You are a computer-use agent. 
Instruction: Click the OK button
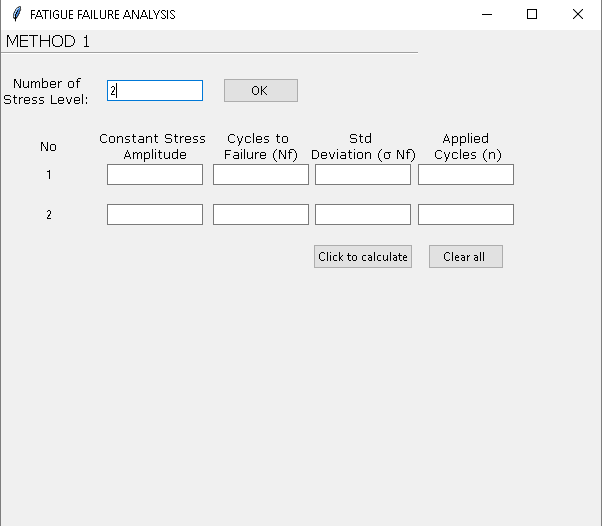pos(261,91)
